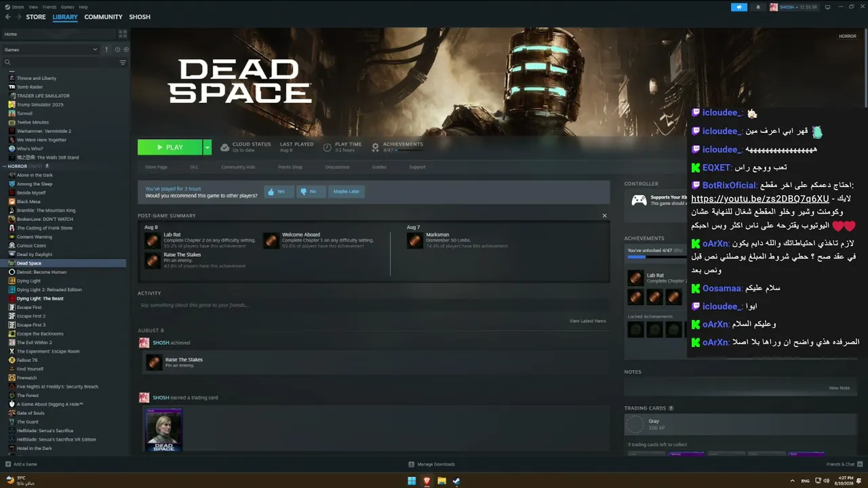Open the SHOSH account dropdown

click(x=793, y=7)
